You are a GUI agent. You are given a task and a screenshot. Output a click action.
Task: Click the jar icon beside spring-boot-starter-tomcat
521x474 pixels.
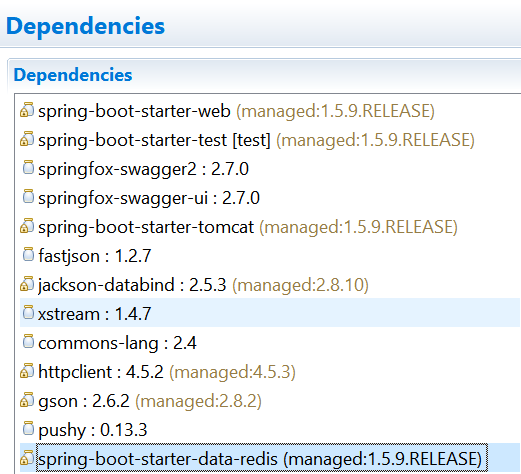pyautogui.click(x=27, y=226)
